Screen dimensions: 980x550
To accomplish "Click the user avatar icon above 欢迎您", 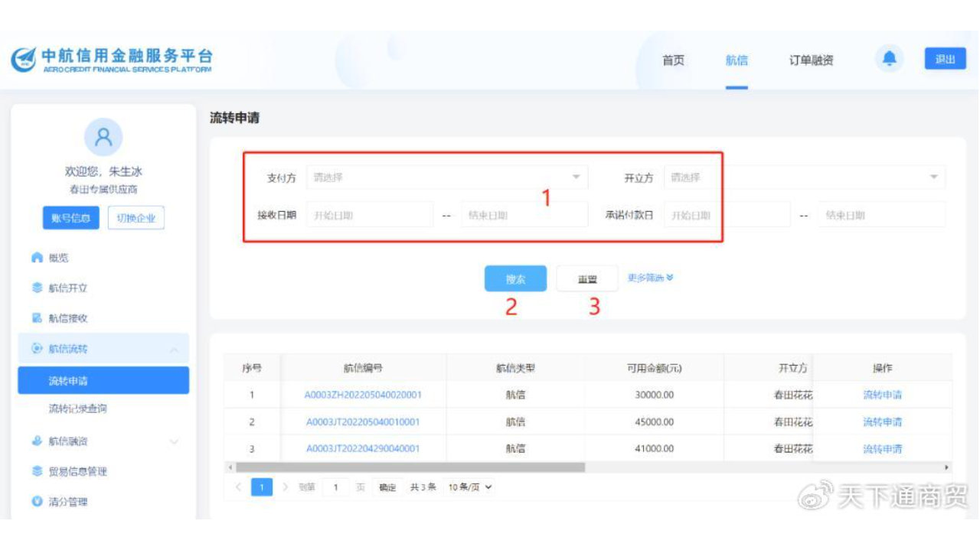I will pos(104,138).
